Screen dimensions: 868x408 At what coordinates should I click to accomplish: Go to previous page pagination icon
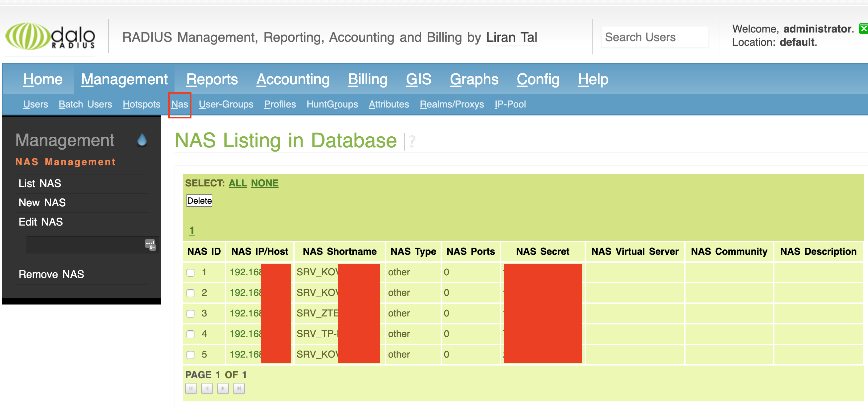click(207, 388)
